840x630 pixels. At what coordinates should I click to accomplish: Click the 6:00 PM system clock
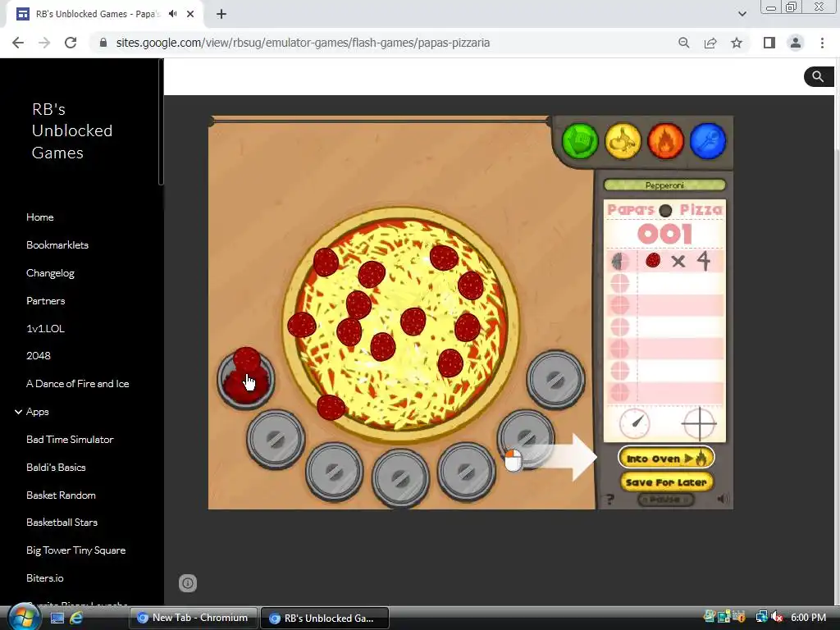808,618
